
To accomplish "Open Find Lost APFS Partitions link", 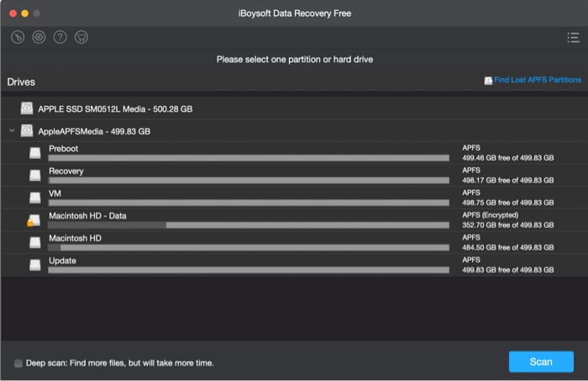I will point(538,80).
